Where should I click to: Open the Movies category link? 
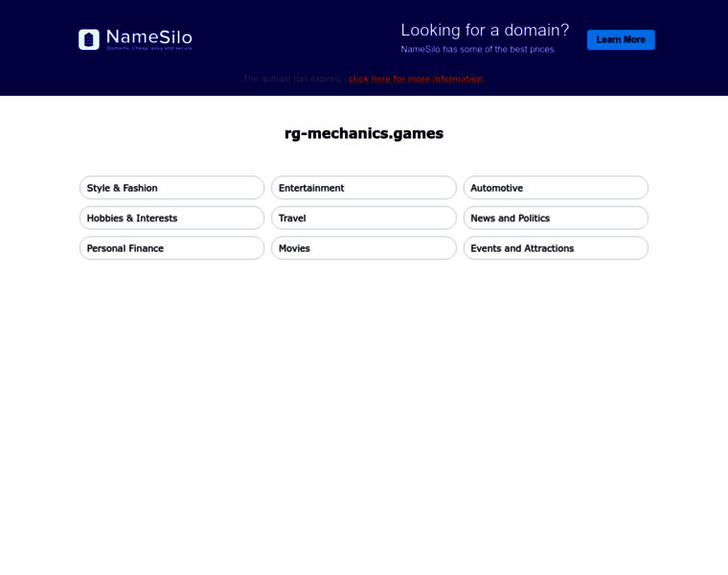pos(364,248)
